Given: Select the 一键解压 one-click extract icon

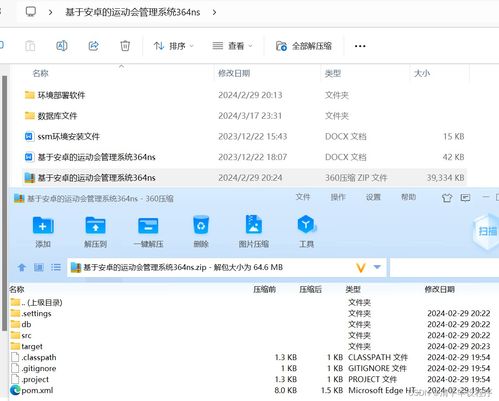Looking at the screenshot, I should (x=148, y=226).
